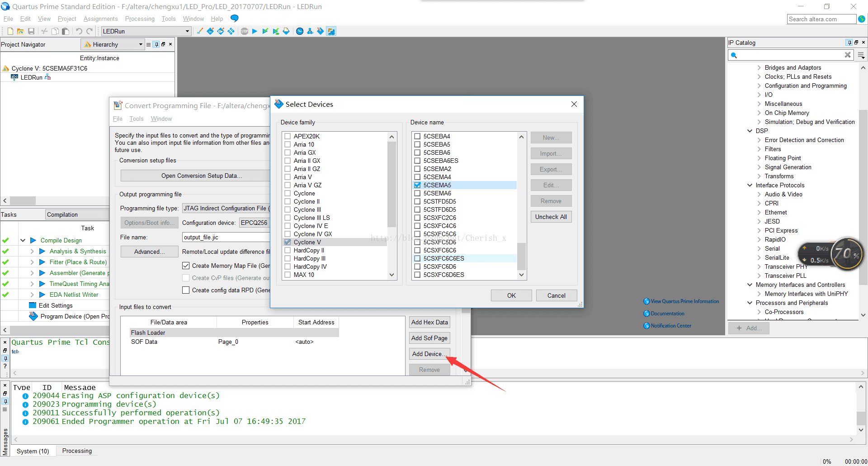
Task: Start Compilation with the blue play icon
Action: (x=255, y=31)
